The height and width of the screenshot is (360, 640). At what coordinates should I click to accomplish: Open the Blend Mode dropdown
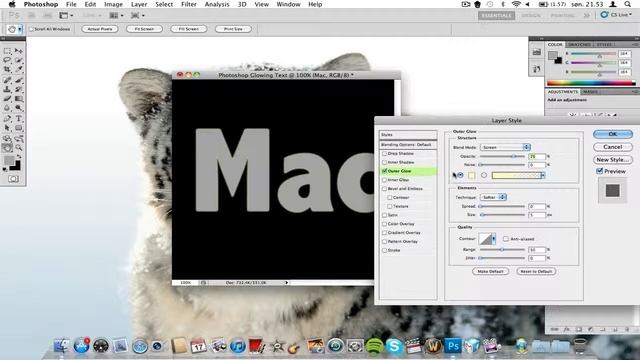505,147
